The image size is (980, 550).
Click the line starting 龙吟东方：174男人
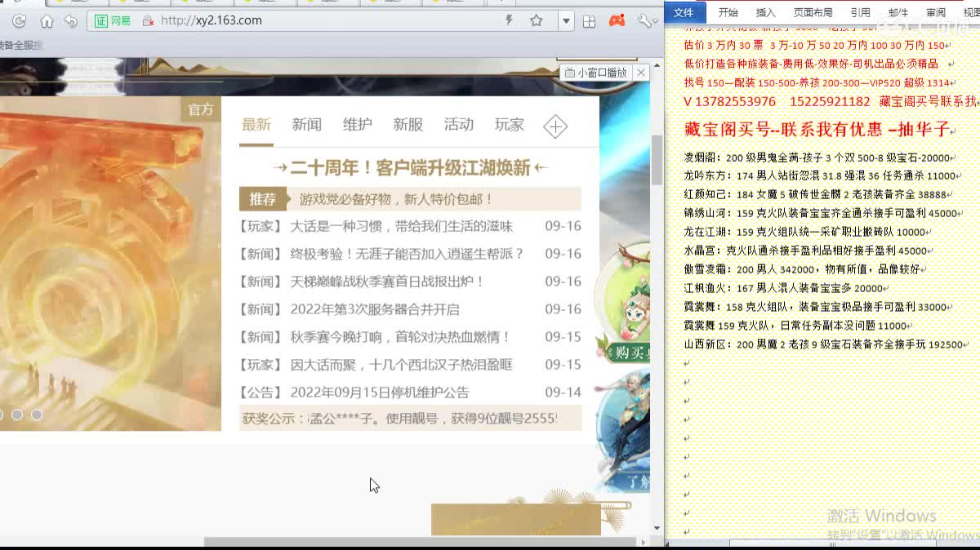[820, 176]
